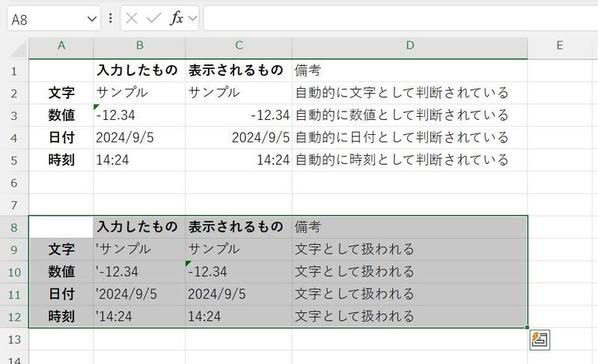Select the row 13 header
This screenshot has width=598, height=364.
point(14,339)
